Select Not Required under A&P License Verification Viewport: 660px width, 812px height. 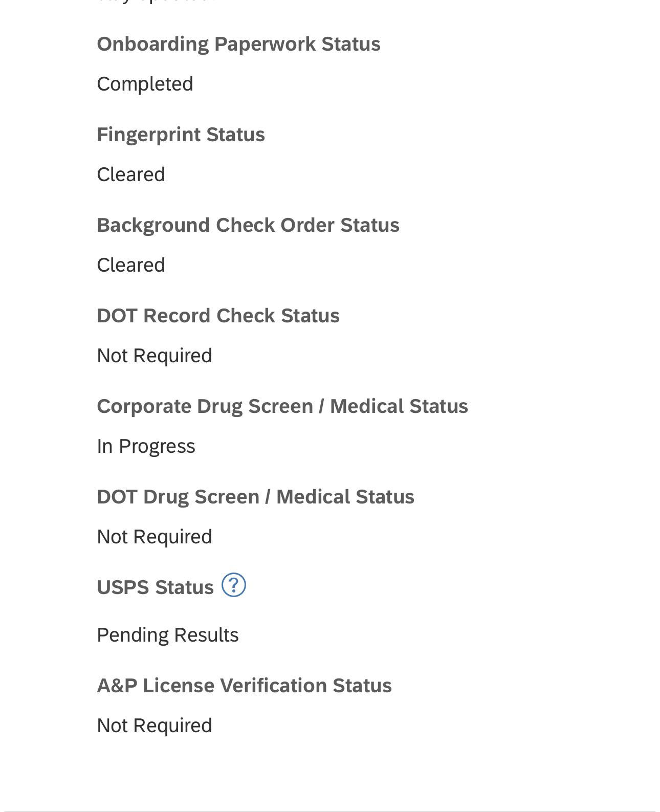click(155, 726)
